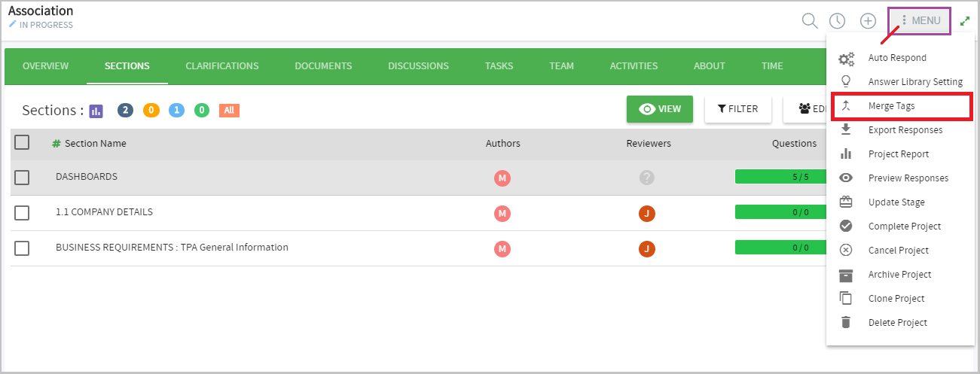Switch to the SECTIONS tab
980x374 pixels.
pos(127,66)
